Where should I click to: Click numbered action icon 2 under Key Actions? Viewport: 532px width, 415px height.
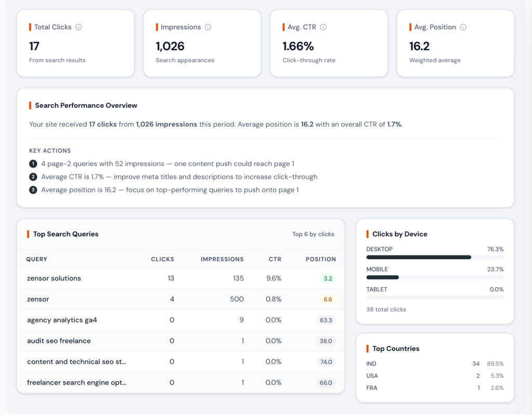(x=33, y=177)
